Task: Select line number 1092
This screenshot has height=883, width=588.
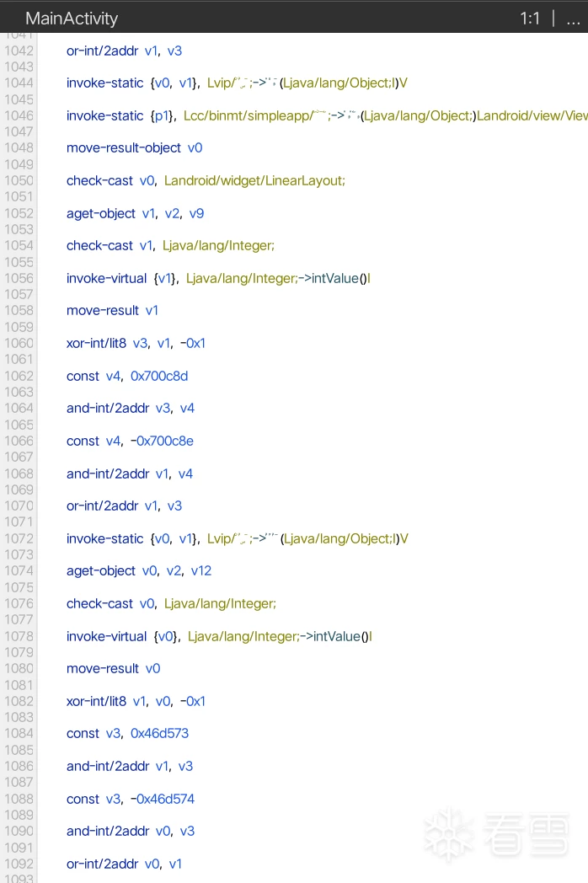Action: click(x=19, y=864)
